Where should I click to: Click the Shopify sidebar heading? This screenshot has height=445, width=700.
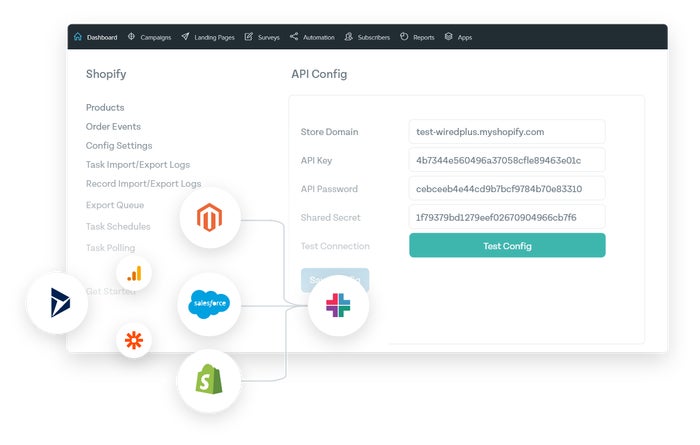tap(106, 74)
